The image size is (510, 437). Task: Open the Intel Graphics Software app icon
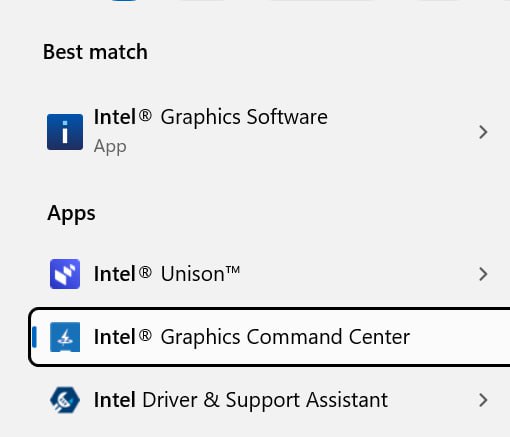65,132
